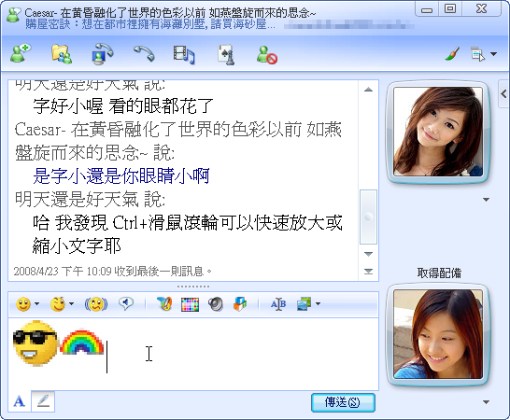Click the message about Ctrl+滑鼠滾輪
This screenshot has height=420, width=510.
(188, 233)
